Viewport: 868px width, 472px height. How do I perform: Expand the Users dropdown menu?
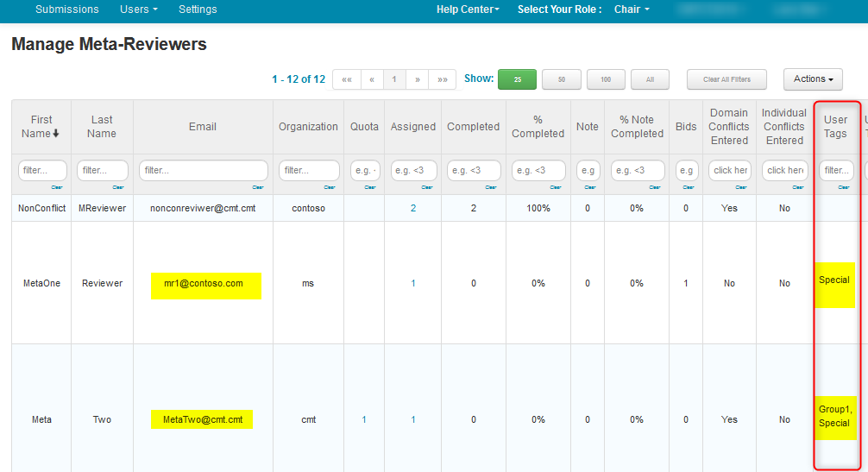[138, 9]
